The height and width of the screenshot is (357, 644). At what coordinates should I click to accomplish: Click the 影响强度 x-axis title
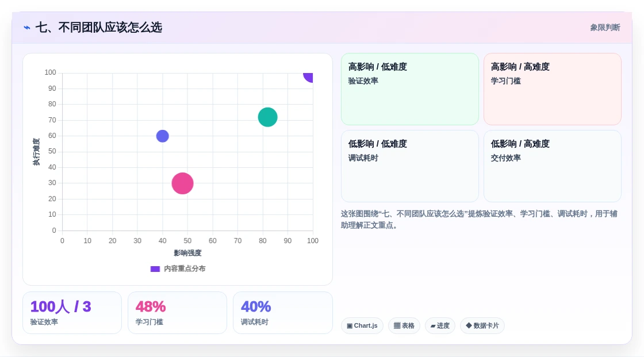point(187,253)
